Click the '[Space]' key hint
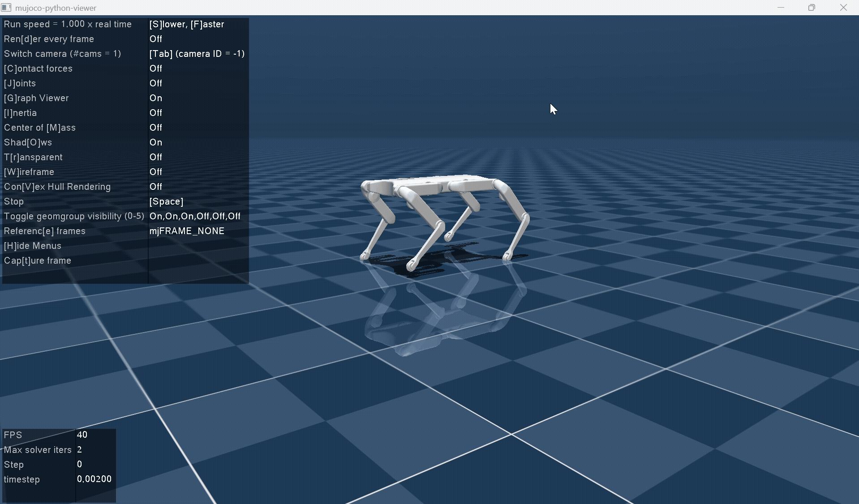Viewport: 859px width, 504px height. tap(166, 201)
